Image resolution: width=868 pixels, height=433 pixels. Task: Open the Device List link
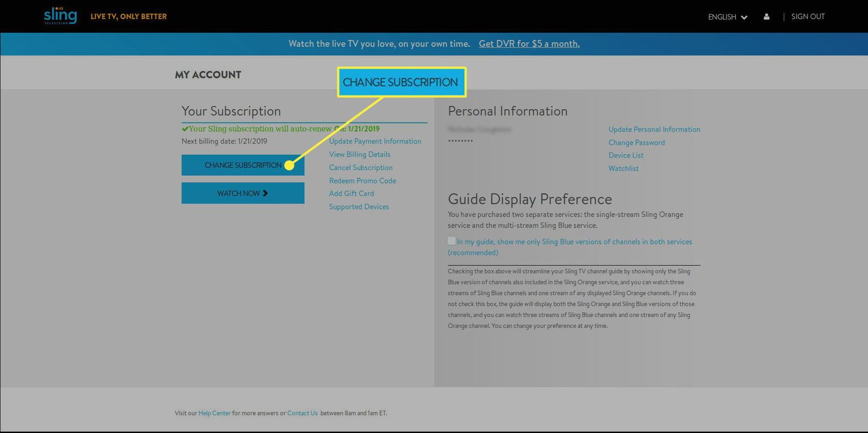click(x=626, y=156)
